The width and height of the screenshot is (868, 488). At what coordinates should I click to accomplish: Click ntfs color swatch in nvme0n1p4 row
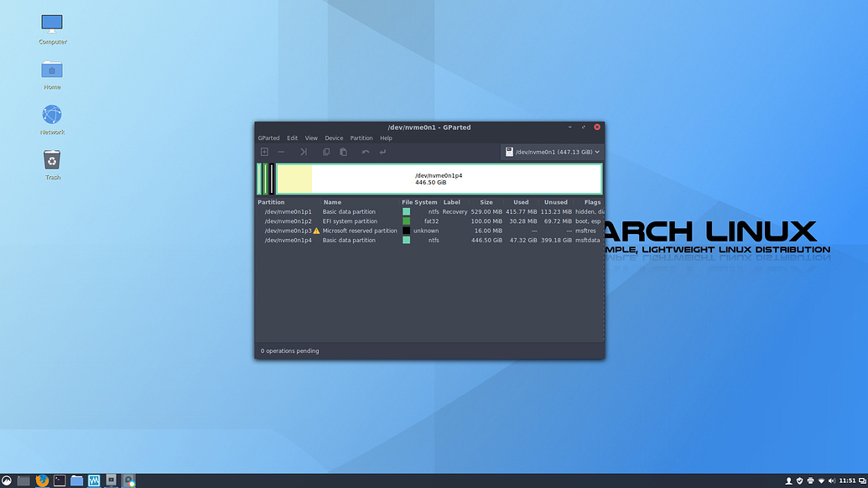coord(406,240)
